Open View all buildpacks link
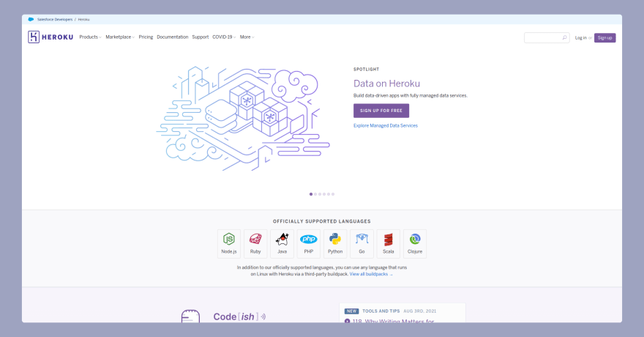The height and width of the screenshot is (337, 644). (x=371, y=274)
